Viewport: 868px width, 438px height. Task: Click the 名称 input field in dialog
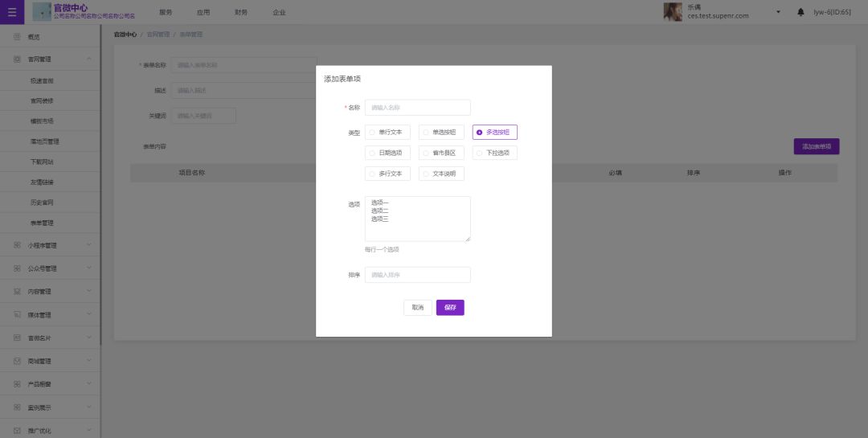pos(417,108)
